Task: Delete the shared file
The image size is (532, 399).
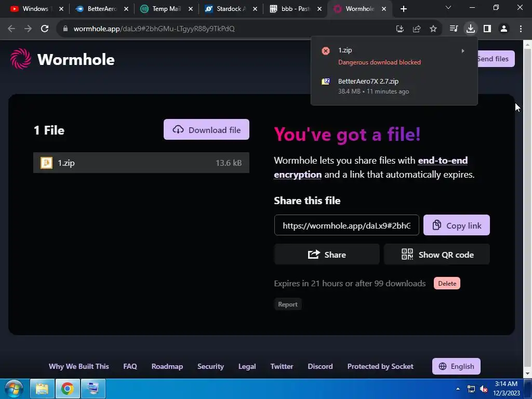Action: click(447, 284)
